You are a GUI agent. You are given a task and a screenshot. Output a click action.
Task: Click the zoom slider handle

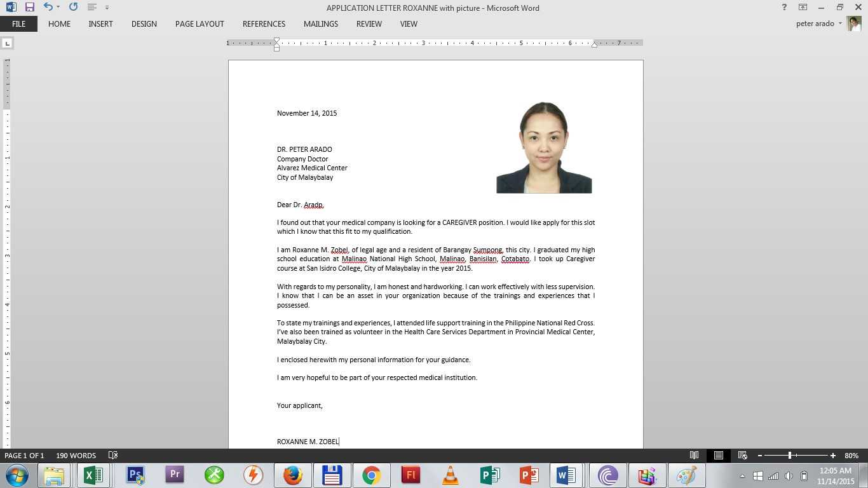790,456
